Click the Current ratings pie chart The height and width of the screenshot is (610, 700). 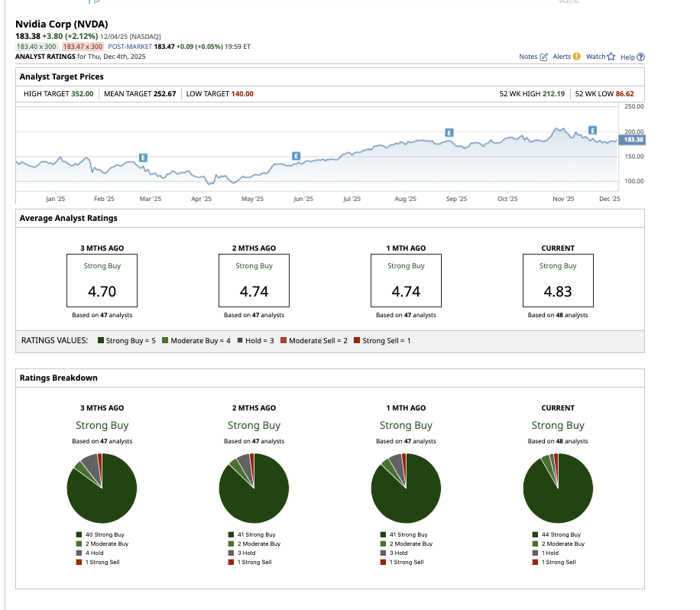(558, 488)
